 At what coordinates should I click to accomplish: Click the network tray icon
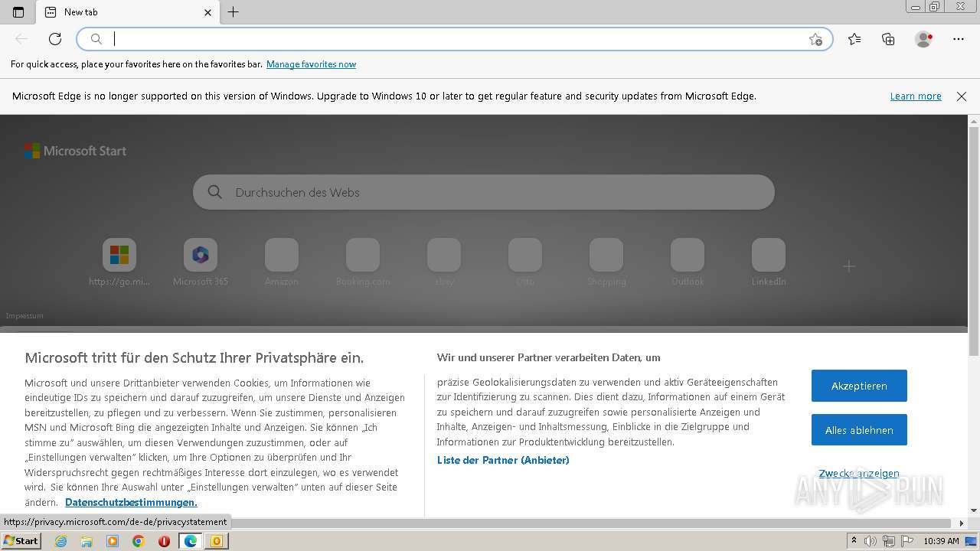889,541
